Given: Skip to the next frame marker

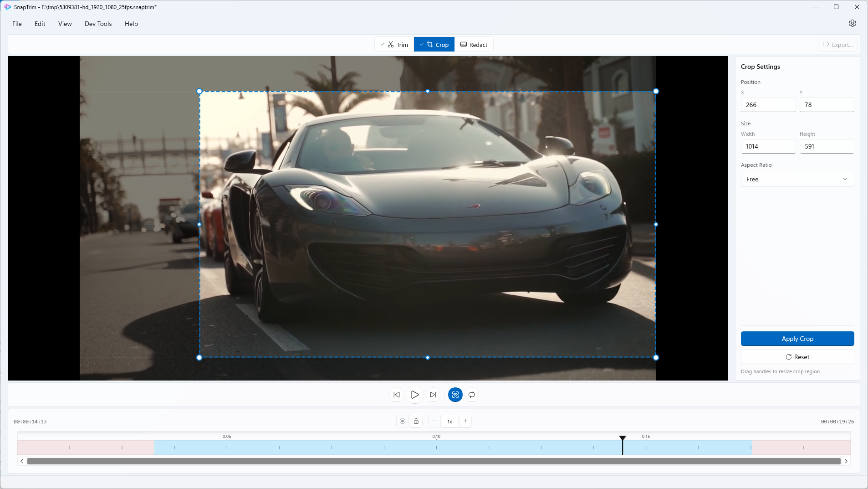Looking at the screenshot, I should tap(433, 395).
